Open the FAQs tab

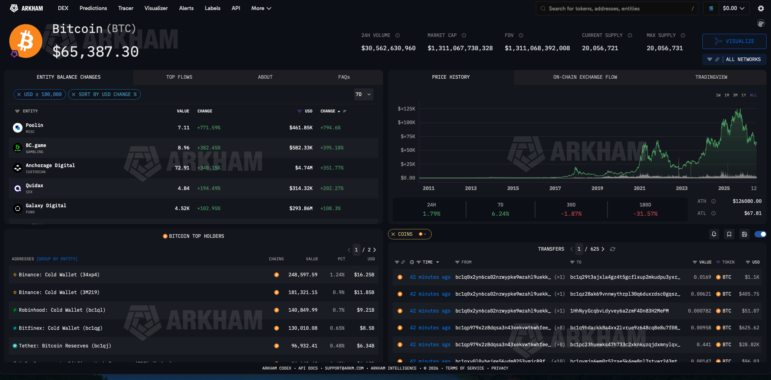(344, 77)
